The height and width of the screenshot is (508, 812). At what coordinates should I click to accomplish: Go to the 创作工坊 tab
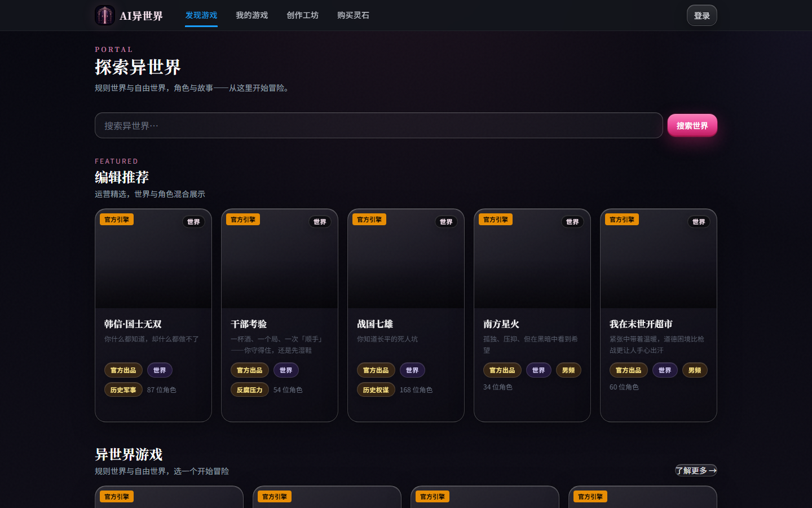coord(302,15)
